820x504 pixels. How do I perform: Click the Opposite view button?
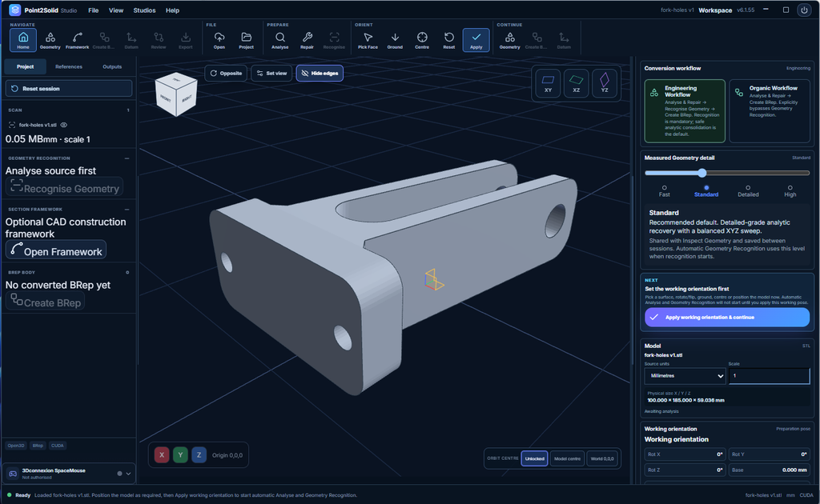(227, 73)
